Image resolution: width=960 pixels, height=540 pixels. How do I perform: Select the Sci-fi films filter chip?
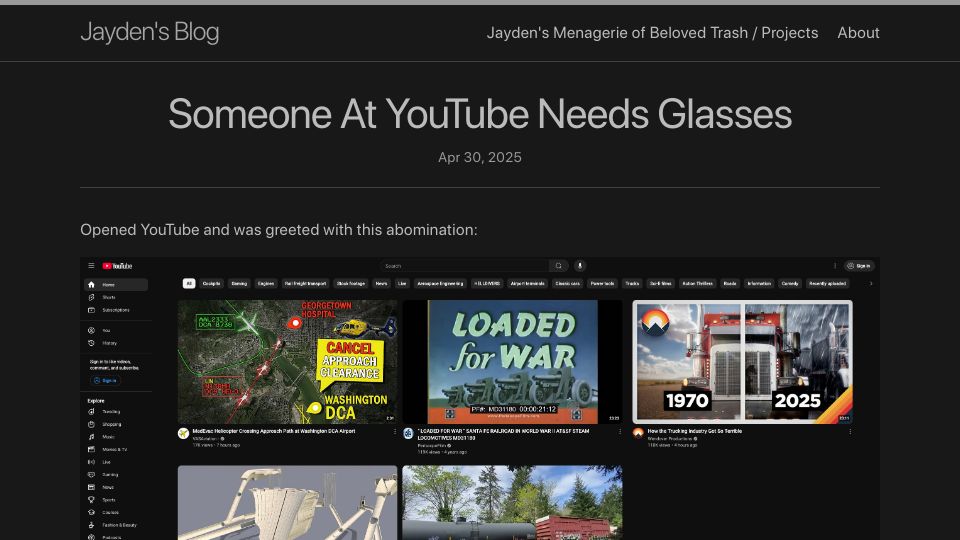coord(661,283)
